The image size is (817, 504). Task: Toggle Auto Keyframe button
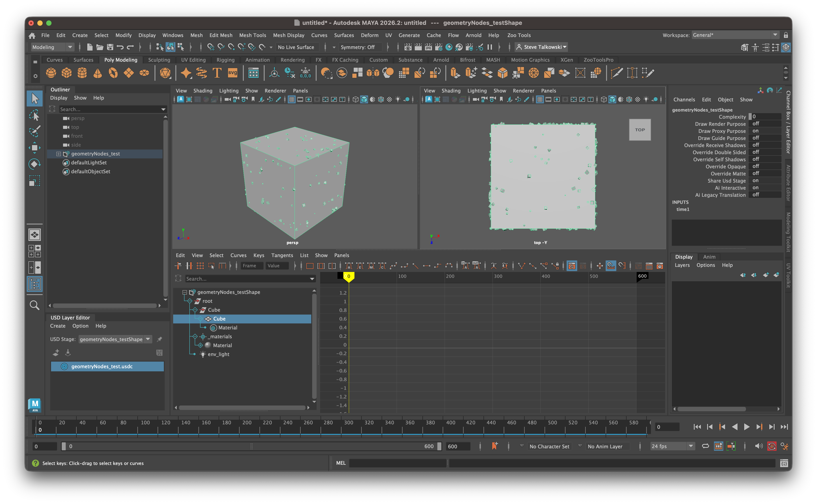pyautogui.click(x=772, y=446)
